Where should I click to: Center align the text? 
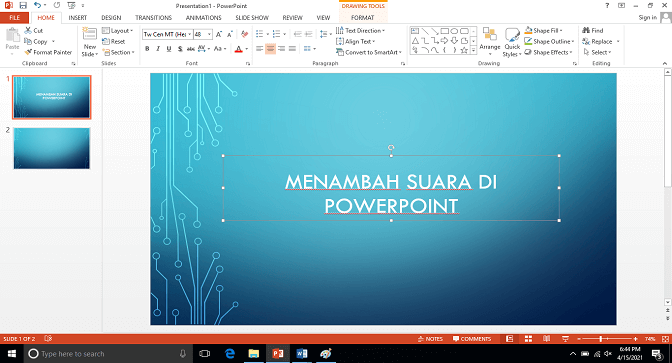[x=270, y=49]
